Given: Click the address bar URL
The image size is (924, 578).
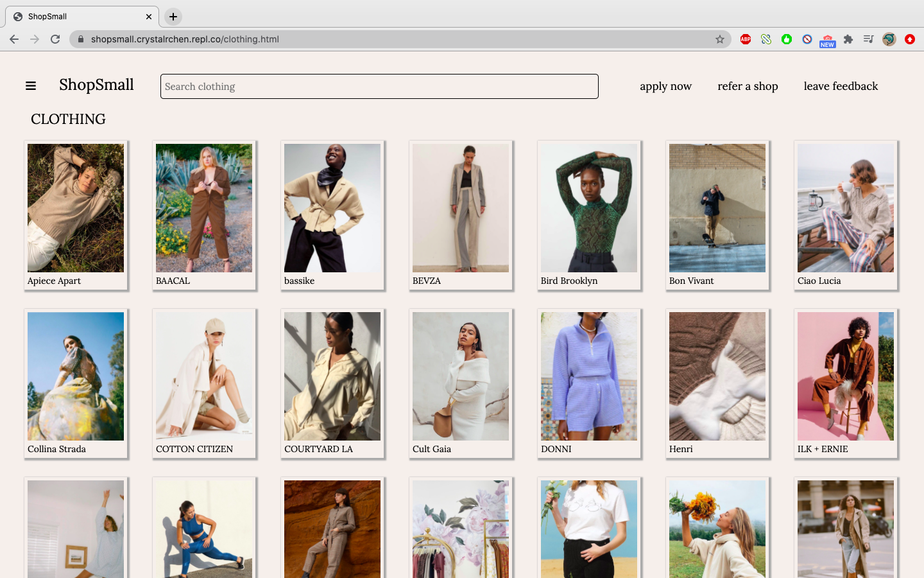Looking at the screenshot, I should (185, 39).
